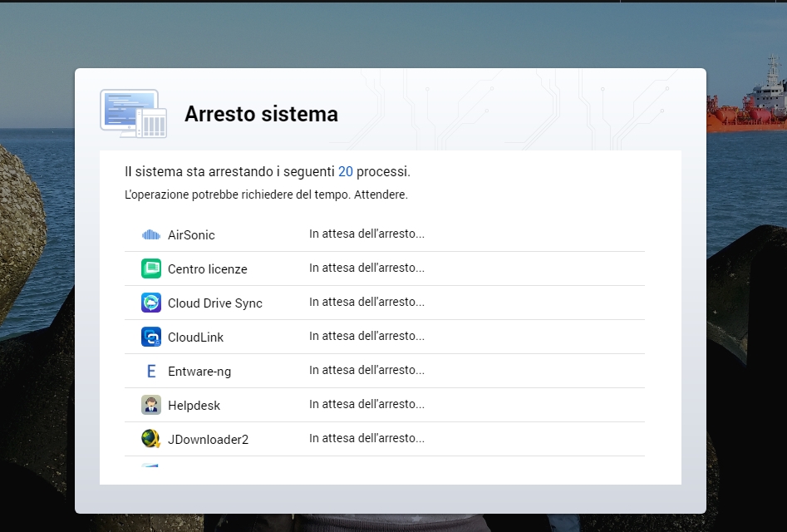Click the Arresto sistema header icon

(133, 114)
